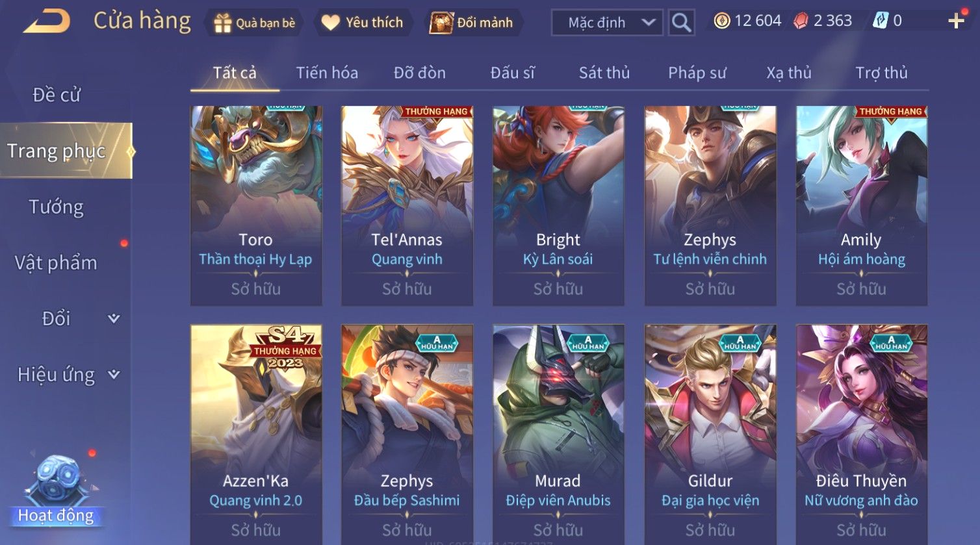
Task: Select Vật phẩm in the sidebar
Action: click(57, 262)
